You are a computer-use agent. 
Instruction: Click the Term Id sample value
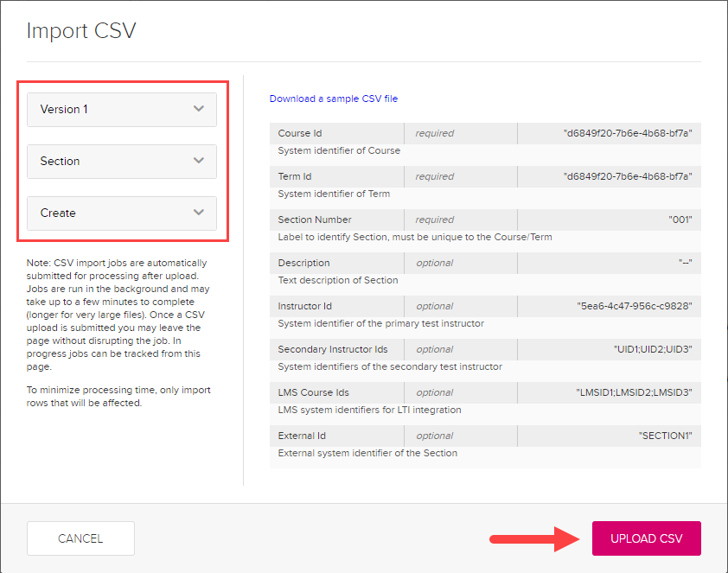[x=628, y=176]
